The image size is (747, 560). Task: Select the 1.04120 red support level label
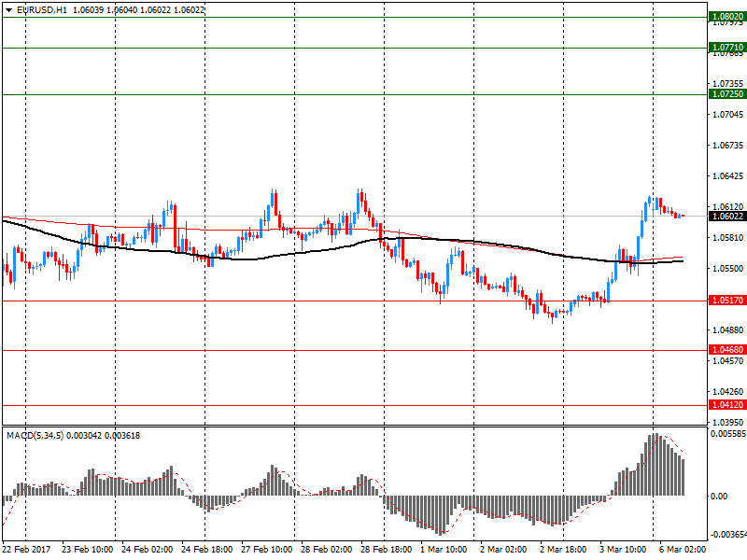(727, 405)
